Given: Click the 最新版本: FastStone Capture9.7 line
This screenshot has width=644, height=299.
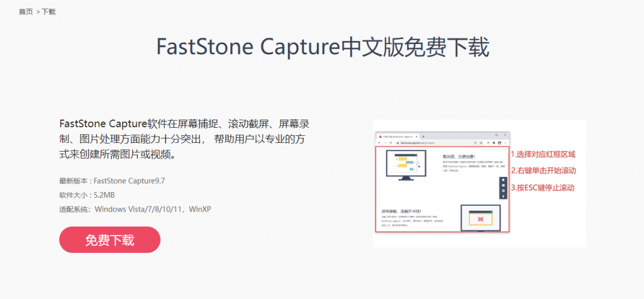Looking at the screenshot, I should [x=112, y=181].
